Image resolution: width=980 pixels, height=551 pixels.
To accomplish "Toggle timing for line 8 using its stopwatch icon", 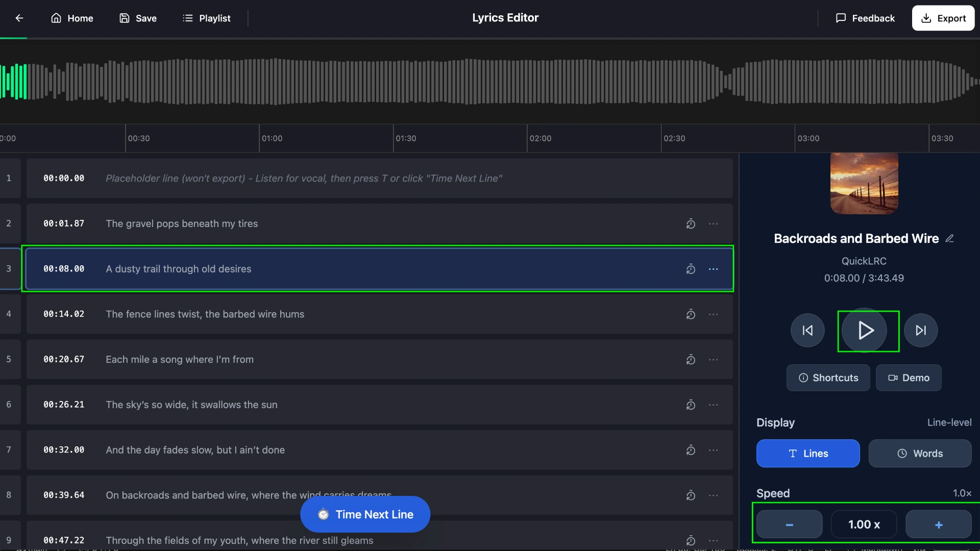I will tap(691, 495).
